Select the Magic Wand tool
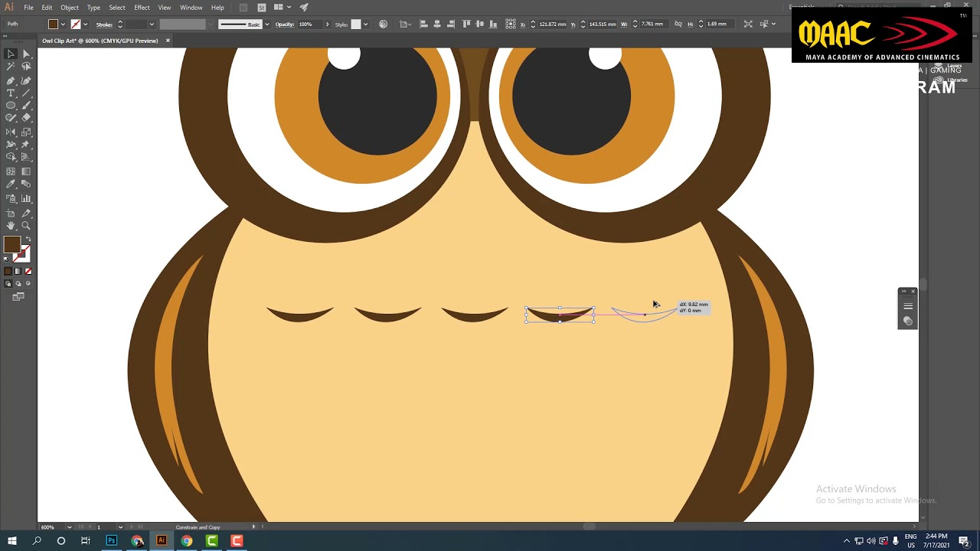This screenshot has height=551, width=980. [x=11, y=67]
